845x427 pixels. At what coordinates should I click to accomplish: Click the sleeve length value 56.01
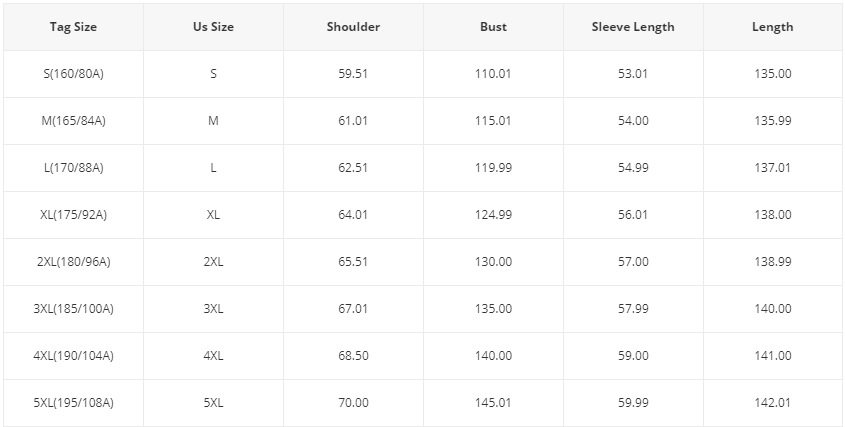pos(633,215)
